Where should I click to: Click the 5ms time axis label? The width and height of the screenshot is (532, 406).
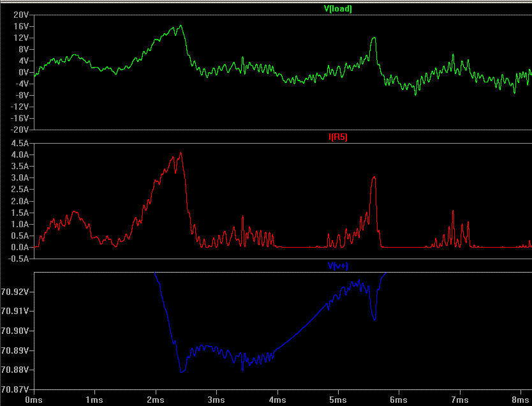point(338,400)
